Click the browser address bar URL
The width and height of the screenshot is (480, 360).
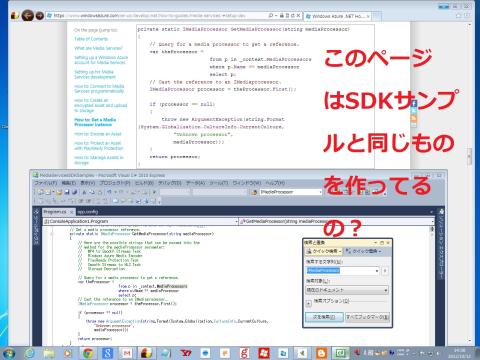pos(150,15)
